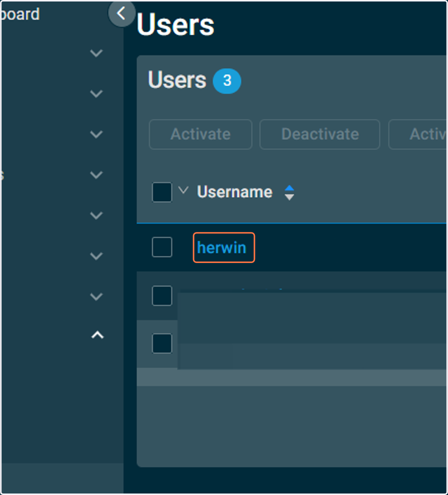Image resolution: width=448 pixels, height=495 pixels.
Task: Click the blue user count badge showing 3
Action: (x=227, y=81)
